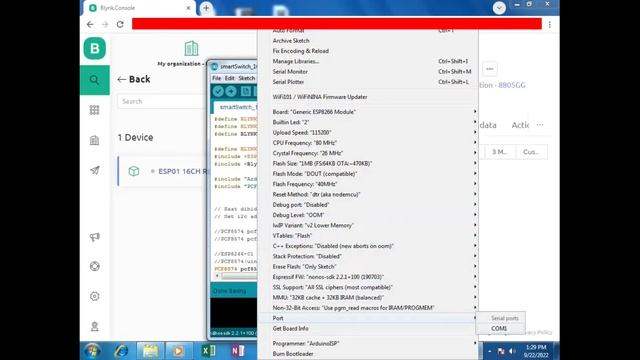Open the Arduino File menu

(217, 78)
